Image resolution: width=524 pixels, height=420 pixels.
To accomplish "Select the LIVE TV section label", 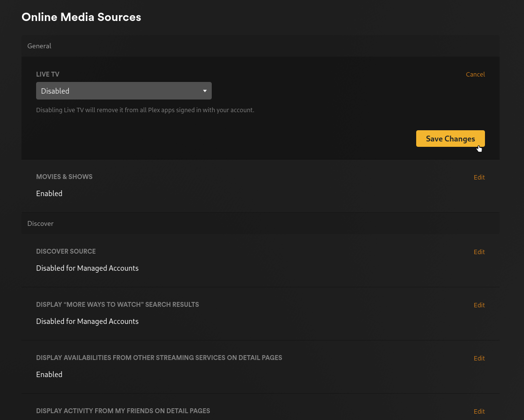I will 47,74.
